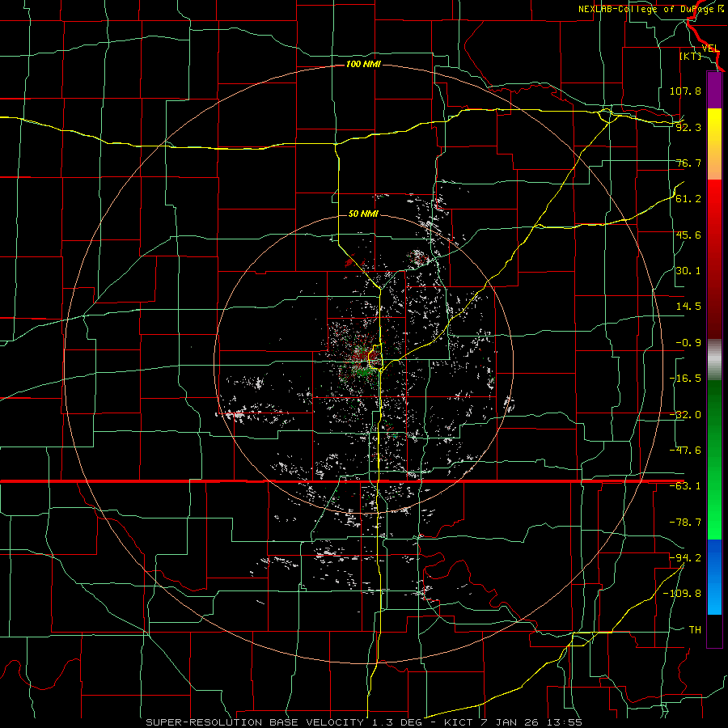Pick the purple segment of velocity color bar
Image resolution: width=728 pixels, height=728 pixels.
pos(714,90)
